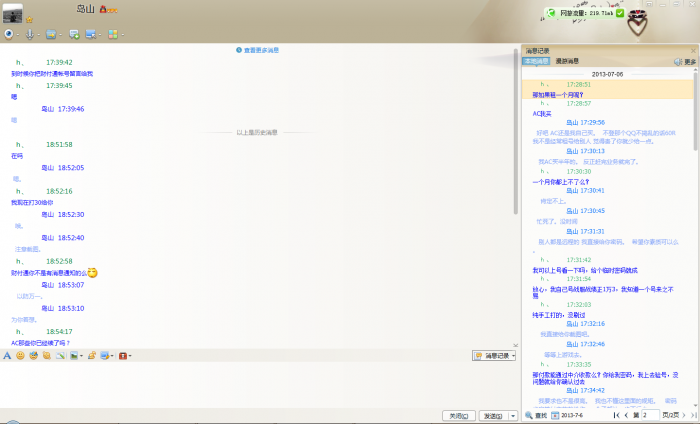700x424 pixels.
Task: Expand the video call dropdown arrow
Action: [x=17, y=35]
